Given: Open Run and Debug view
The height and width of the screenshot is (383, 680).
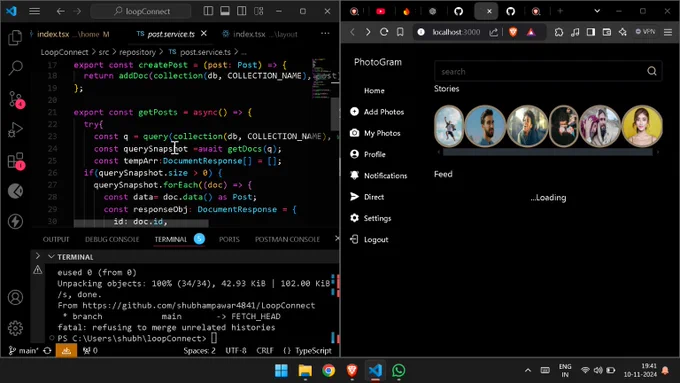Looking at the screenshot, I should click(15, 130).
